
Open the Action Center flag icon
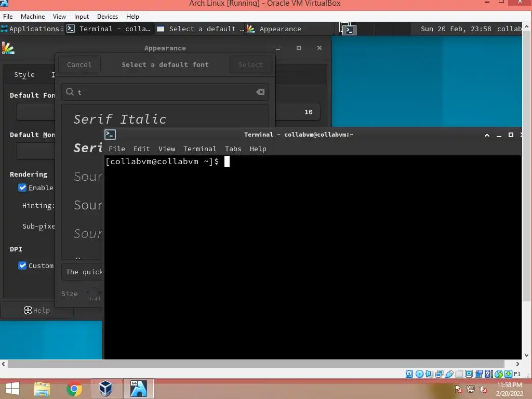pos(458,389)
